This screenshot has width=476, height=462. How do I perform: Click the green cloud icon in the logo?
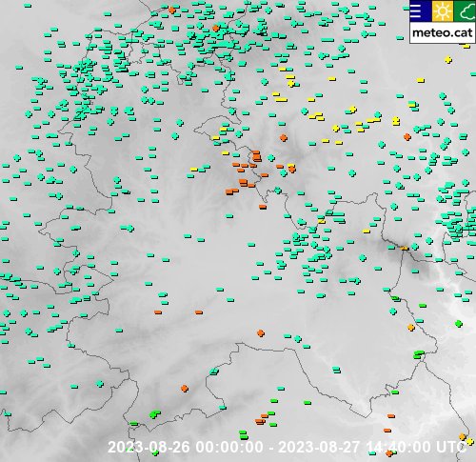point(465,11)
